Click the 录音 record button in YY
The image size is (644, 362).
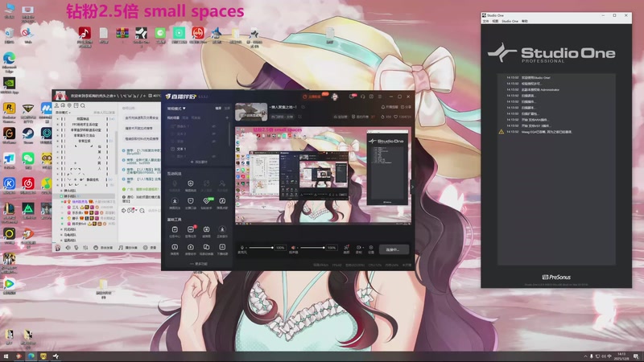(150, 248)
